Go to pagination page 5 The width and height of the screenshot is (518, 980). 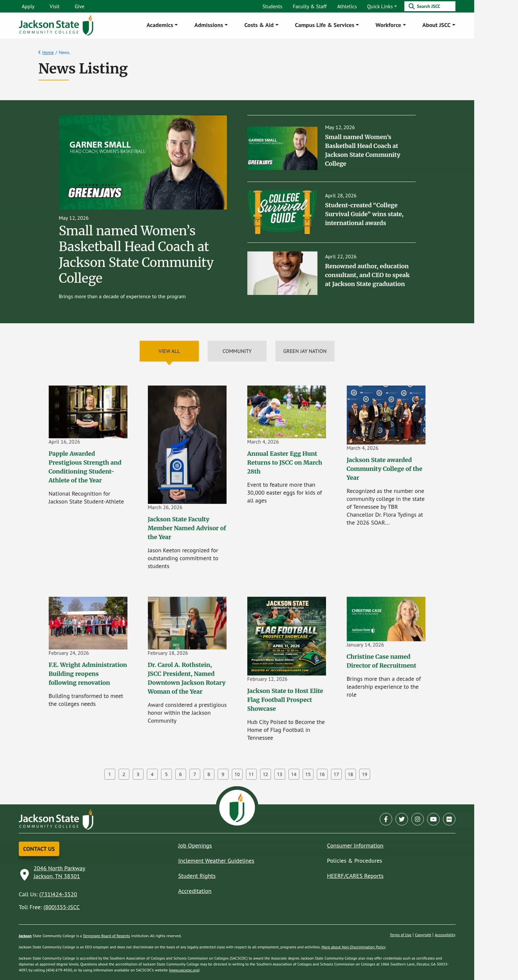click(x=166, y=774)
